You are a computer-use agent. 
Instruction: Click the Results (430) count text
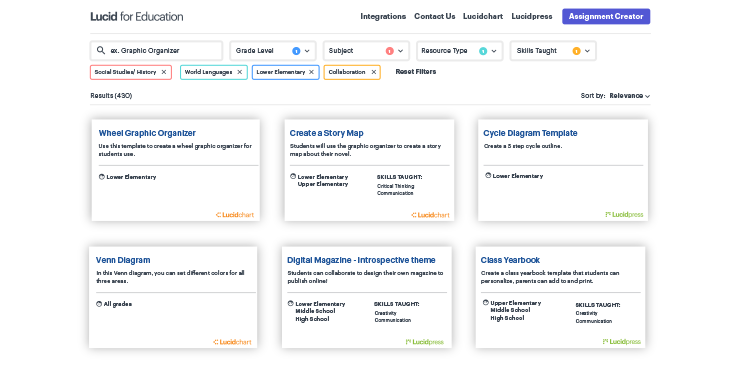tap(111, 96)
